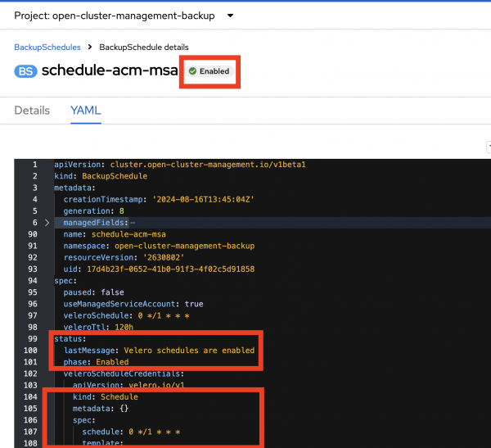This screenshot has width=491, height=448.
Task: Click the BS resource badge icon
Action: pyautogui.click(x=25, y=71)
